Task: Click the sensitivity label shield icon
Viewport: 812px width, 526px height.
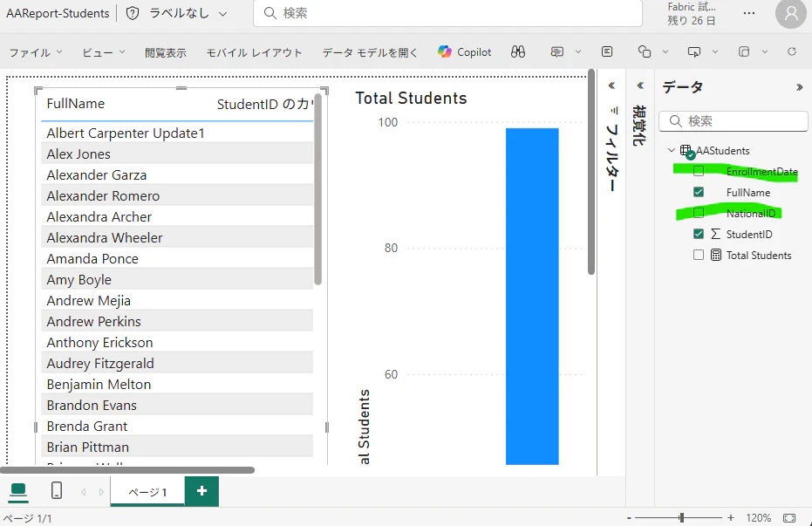Action: 133,13
